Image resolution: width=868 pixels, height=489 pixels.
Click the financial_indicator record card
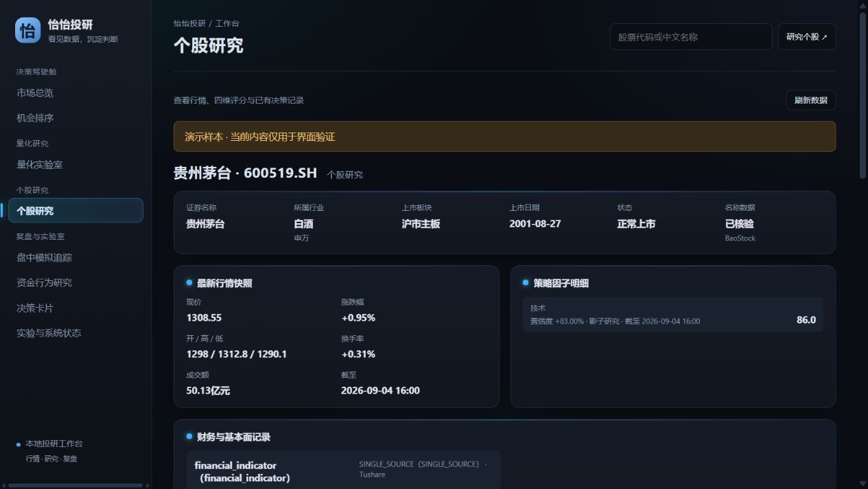pyautogui.click(x=344, y=470)
